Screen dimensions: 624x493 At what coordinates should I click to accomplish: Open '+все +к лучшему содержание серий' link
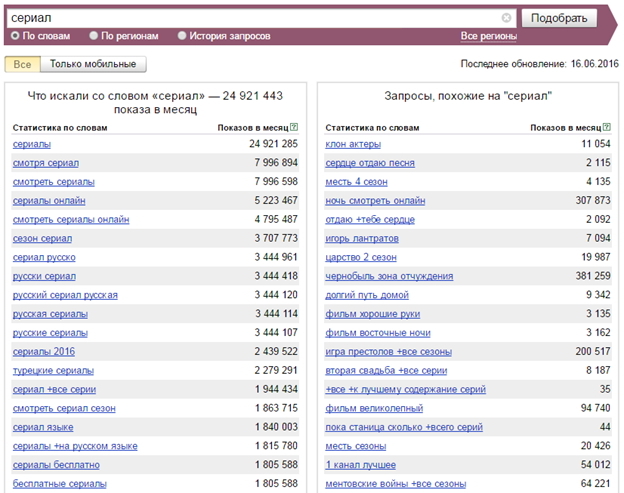click(406, 390)
